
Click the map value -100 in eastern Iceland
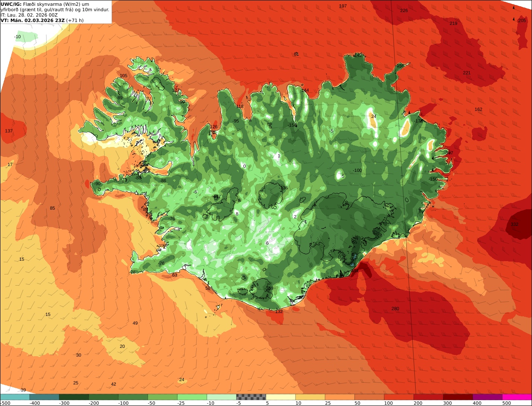click(x=357, y=170)
